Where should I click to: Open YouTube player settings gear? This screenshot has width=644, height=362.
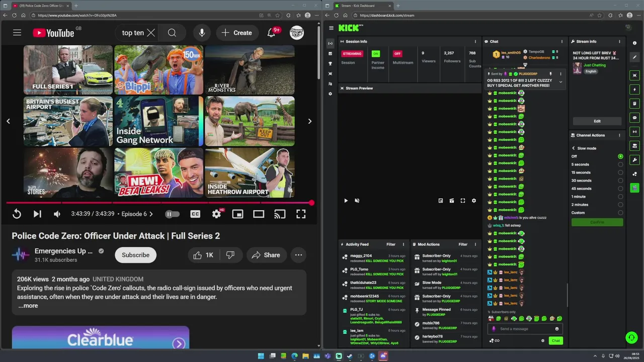[216, 214]
